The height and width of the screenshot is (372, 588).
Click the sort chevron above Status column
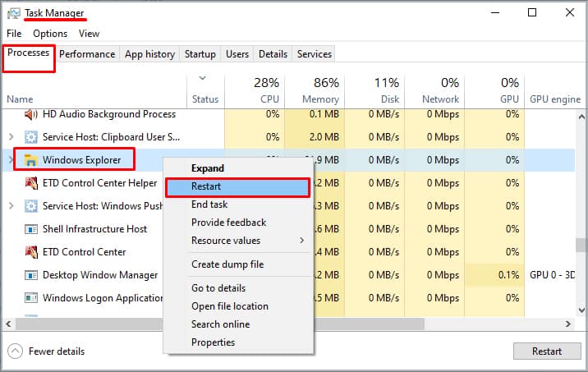tap(203, 78)
